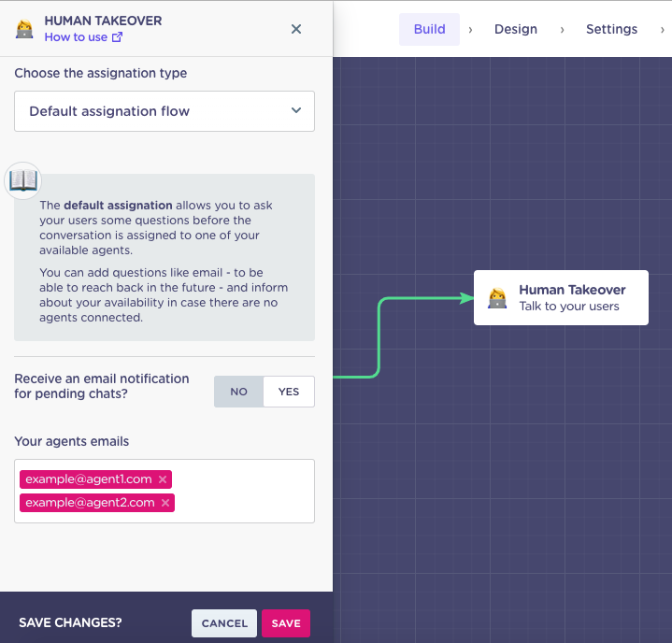Select the Human Takeover block on canvas

(561, 297)
